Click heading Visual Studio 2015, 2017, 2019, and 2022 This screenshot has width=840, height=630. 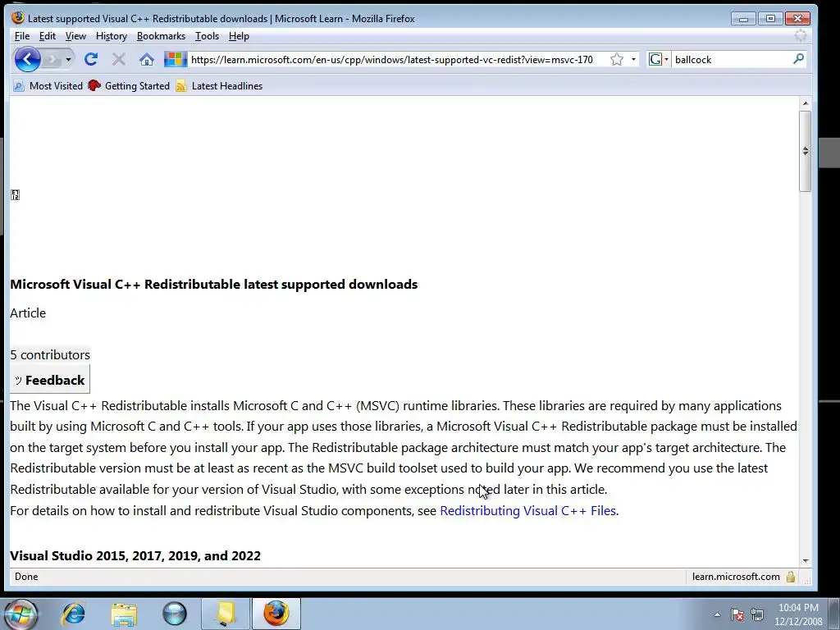tap(135, 555)
